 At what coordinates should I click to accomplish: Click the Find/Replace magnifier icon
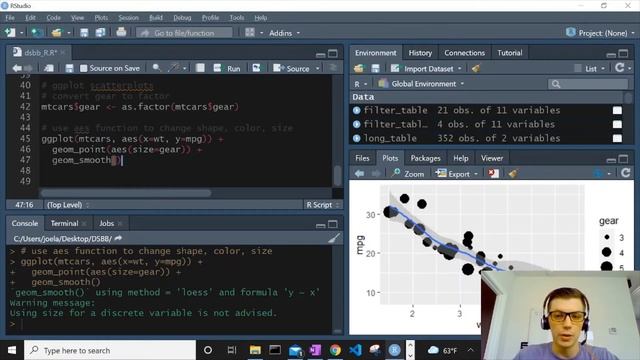pyautogui.click(x=156, y=68)
